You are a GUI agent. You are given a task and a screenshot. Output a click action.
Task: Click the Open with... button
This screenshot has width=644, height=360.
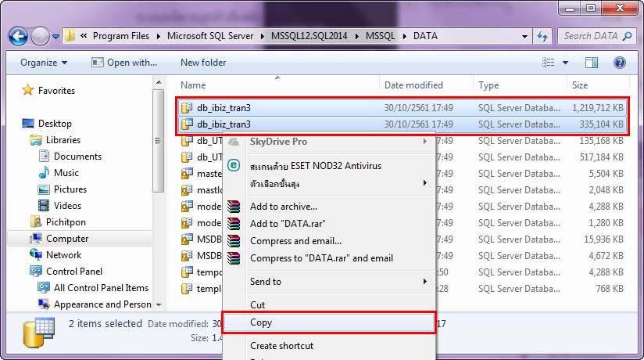point(124,63)
